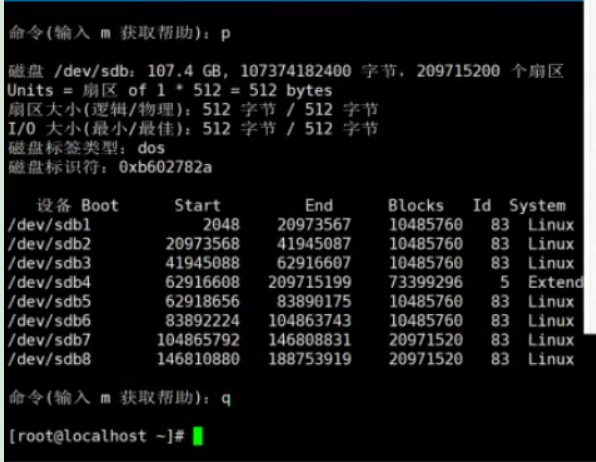Click the /dev/sdb6 device name

(x=49, y=321)
